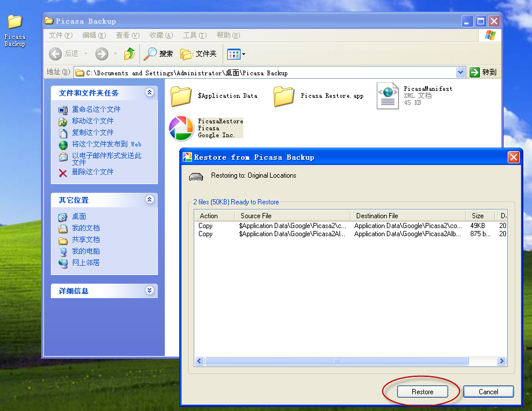Viewport: 532px width, 411px height.
Task: Click the Cancel button in dialog
Action: pos(488,392)
